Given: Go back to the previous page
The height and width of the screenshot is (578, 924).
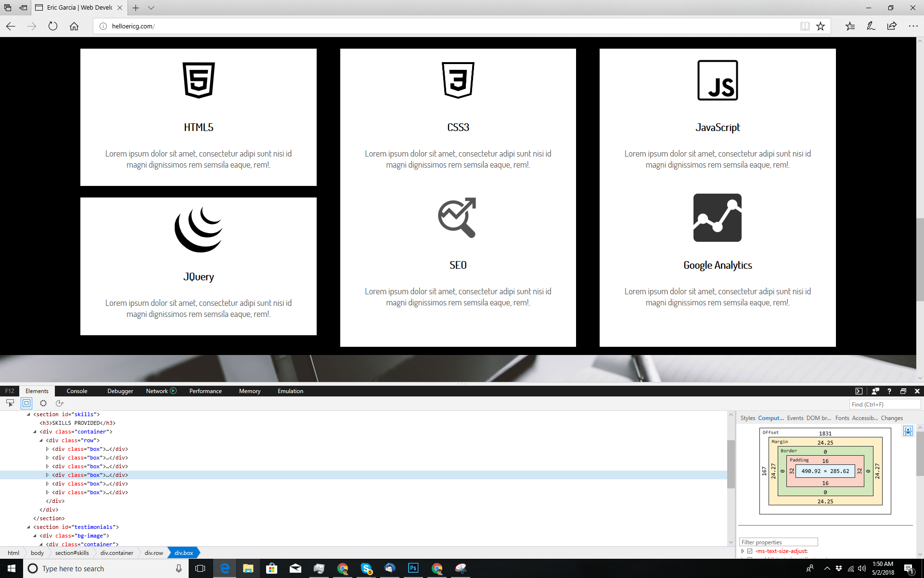Looking at the screenshot, I should point(11,26).
